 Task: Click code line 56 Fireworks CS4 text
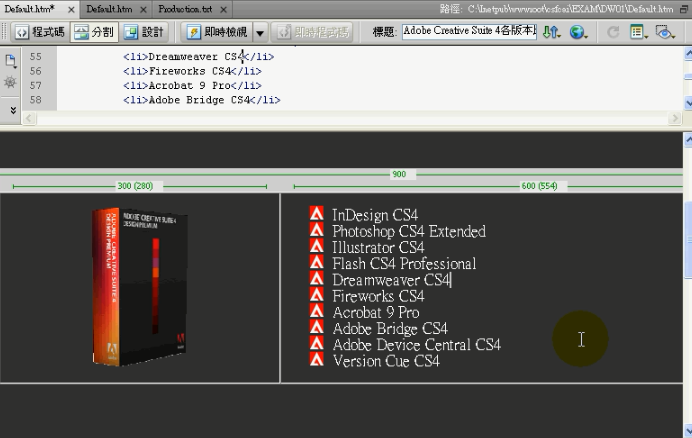(190, 71)
